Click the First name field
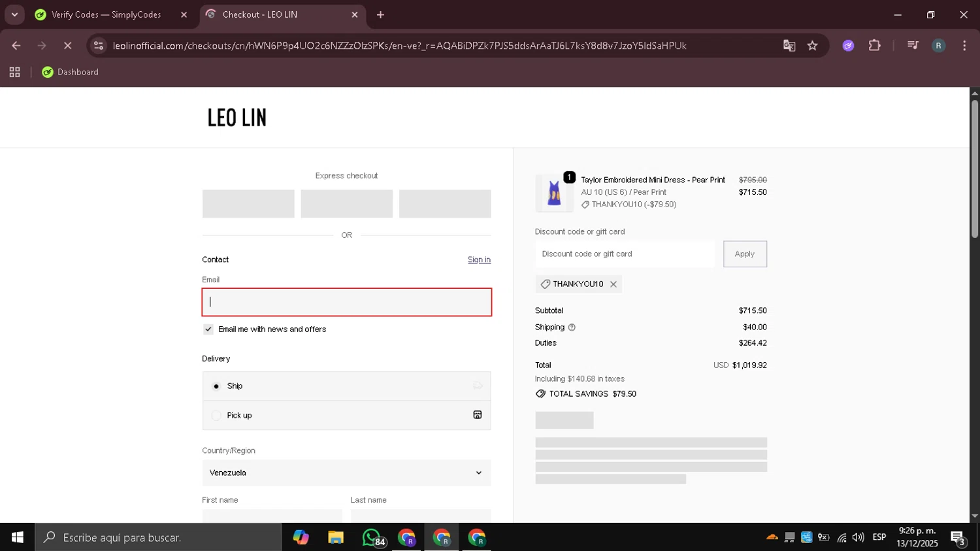This screenshot has height=551, width=980. 272,516
